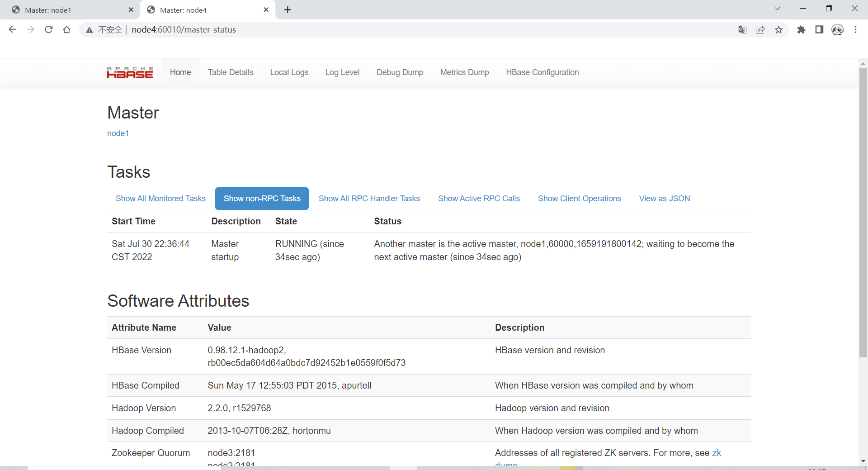This screenshot has width=868, height=470.
Task: Click the forward navigation arrow
Action: pos(30,29)
